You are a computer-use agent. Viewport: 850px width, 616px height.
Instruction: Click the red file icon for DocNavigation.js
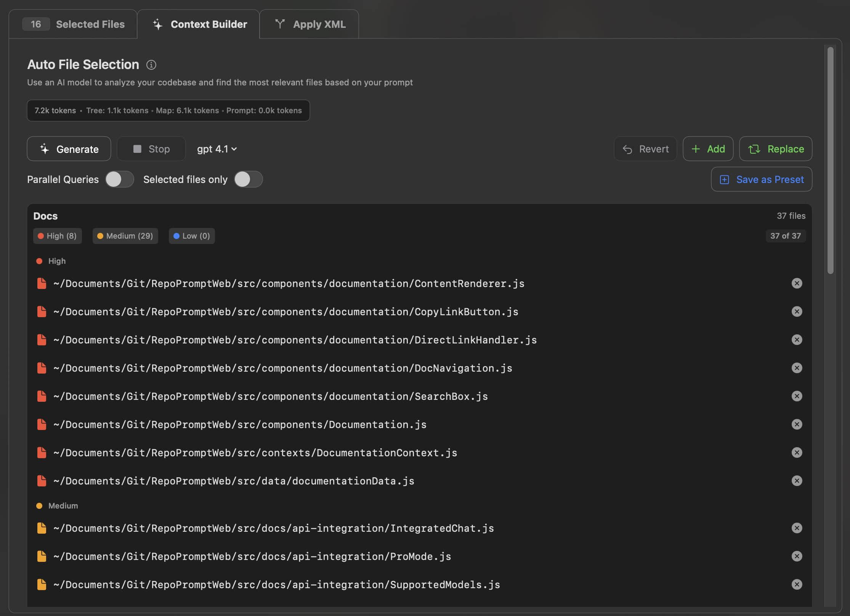(42, 368)
